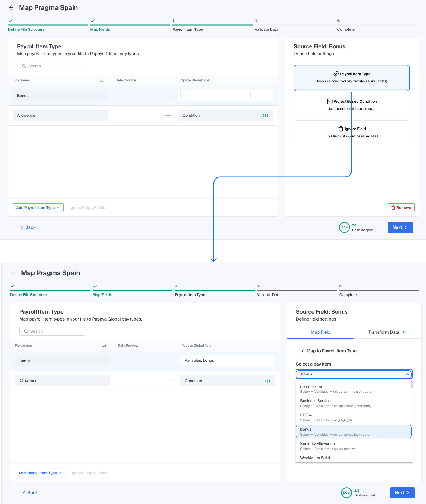Click Ignore Empty Fields in the upper screen
Viewport: 426px width, 504px height.
87,208
